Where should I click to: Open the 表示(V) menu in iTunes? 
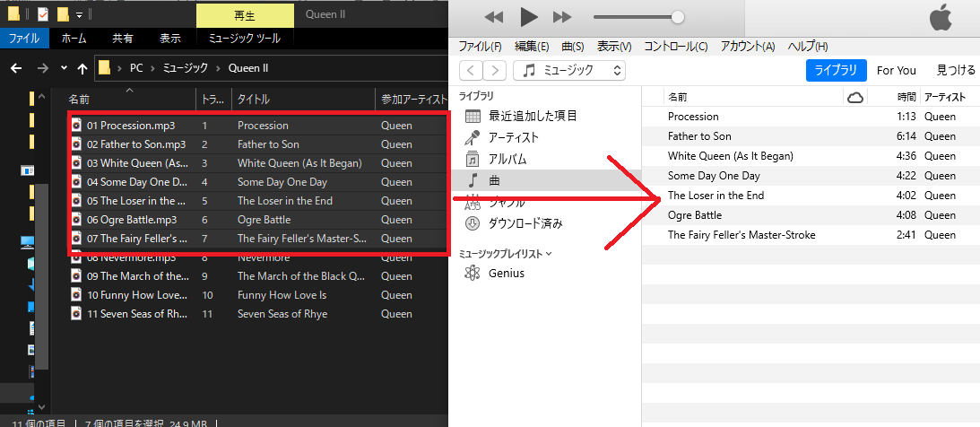[614, 47]
